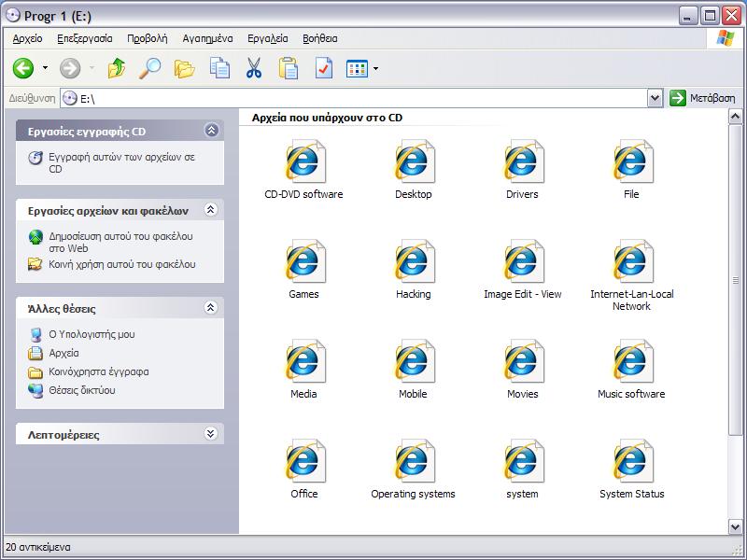
Task: Click the greyed Forward arrow button
Action: pos(70,68)
